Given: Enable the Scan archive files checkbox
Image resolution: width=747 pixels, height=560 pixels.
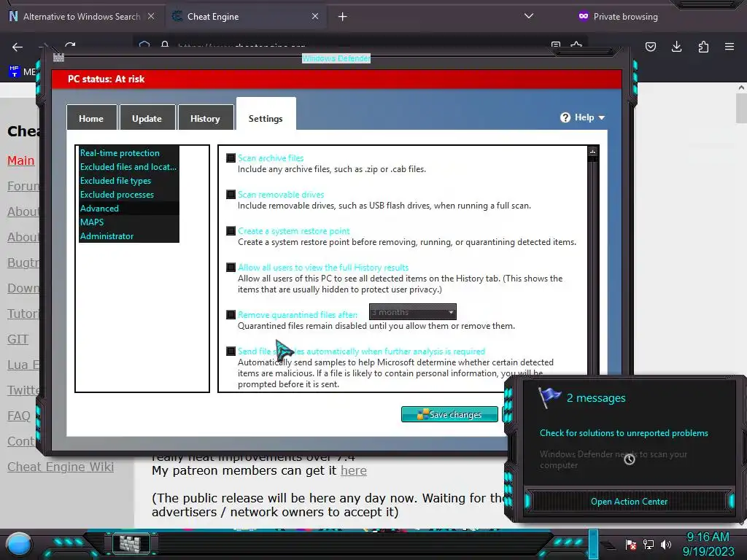Looking at the screenshot, I should click(x=231, y=158).
